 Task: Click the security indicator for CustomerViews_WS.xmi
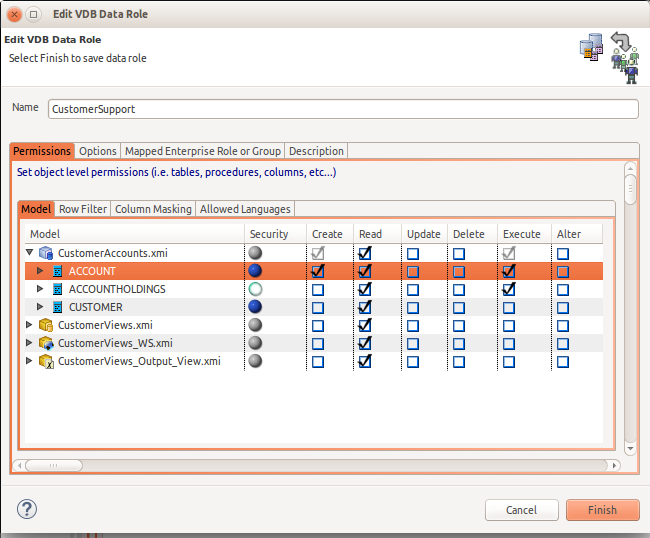[255, 343]
